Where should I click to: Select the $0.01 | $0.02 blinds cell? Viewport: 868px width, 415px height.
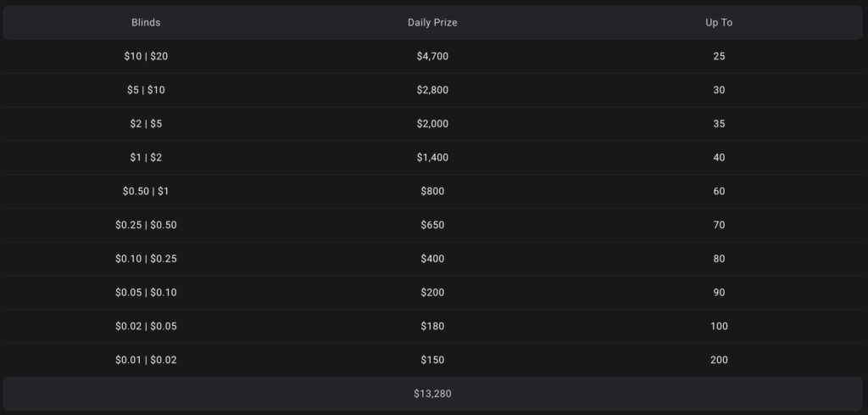tap(146, 360)
